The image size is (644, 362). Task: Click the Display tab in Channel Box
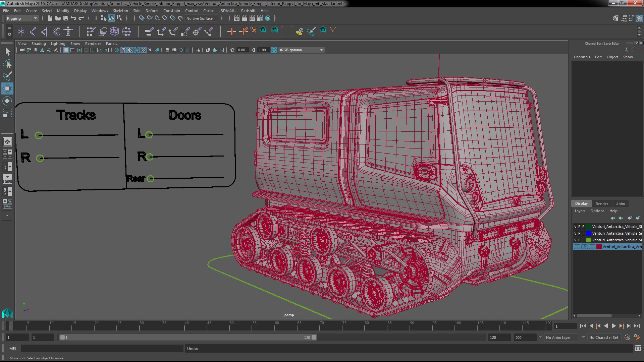pyautogui.click(x=581, y=203)
